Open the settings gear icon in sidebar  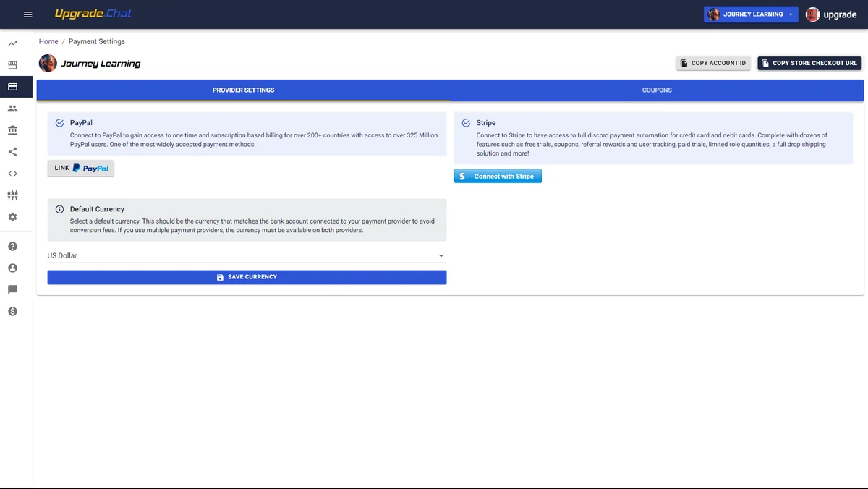point(12,217)
